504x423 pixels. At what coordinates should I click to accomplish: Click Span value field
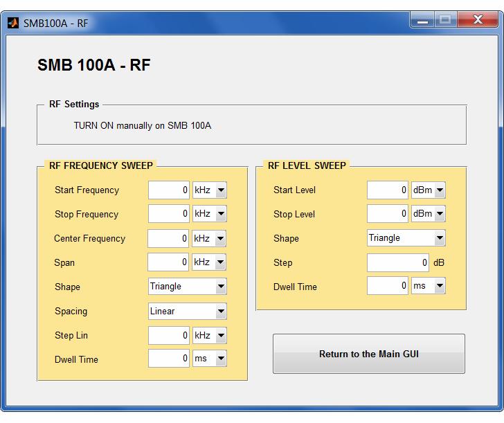pyautogui.click(x=168, y=262)
